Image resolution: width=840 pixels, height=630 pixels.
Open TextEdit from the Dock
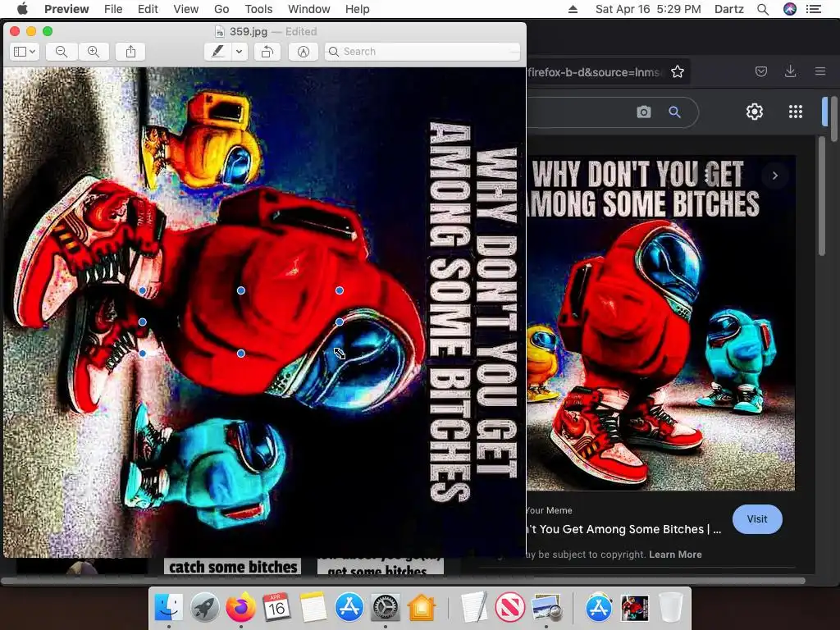[x=474, y=608]
